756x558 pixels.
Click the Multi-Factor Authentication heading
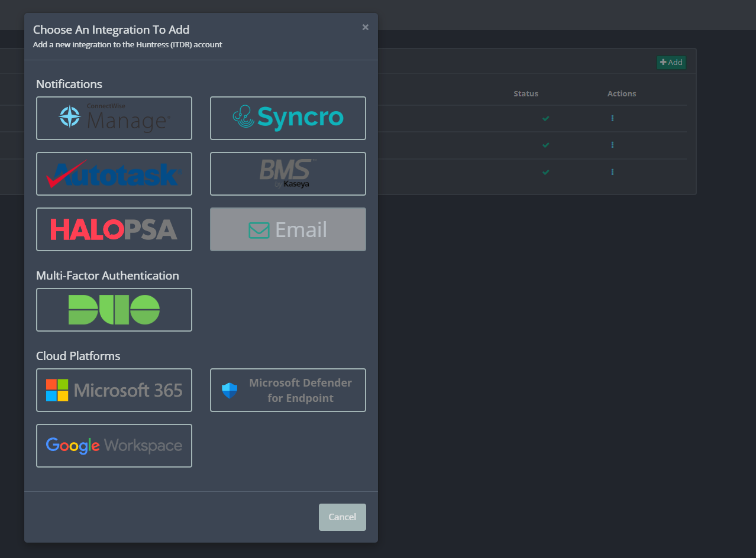tap(108, 275)
